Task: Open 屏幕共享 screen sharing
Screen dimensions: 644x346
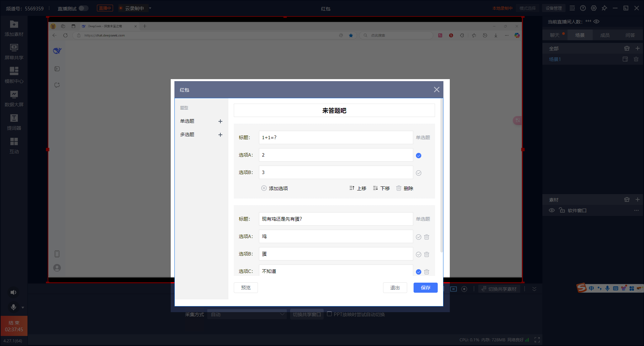Action: pyautogui.click(x=14, y=52)
